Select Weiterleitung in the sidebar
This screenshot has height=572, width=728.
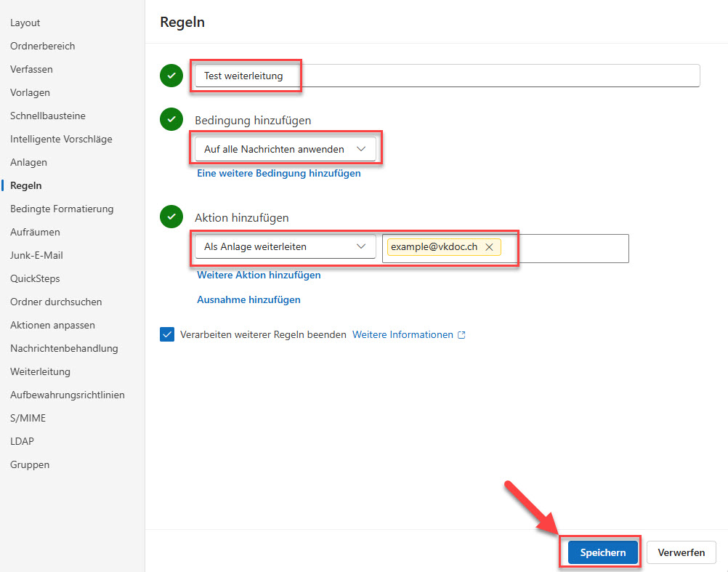click(40, 371)
